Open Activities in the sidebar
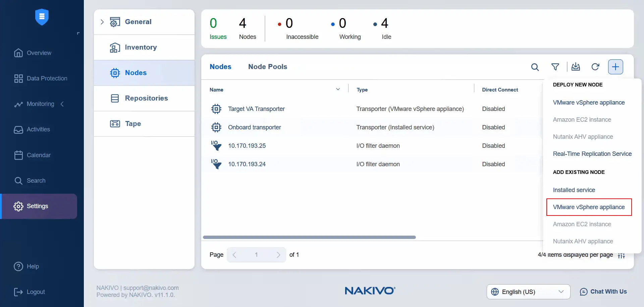Viewport: 644px width, 307px height. click(x=38, y=129)
